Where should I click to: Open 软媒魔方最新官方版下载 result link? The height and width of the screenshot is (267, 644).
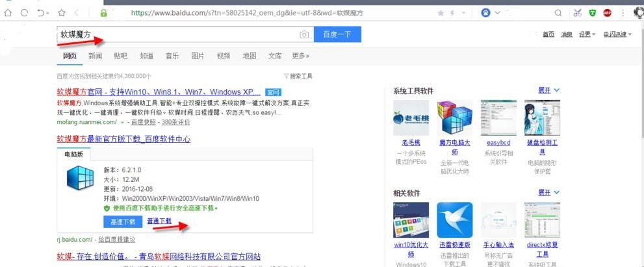pyautogui.click(x=123, y=139)
